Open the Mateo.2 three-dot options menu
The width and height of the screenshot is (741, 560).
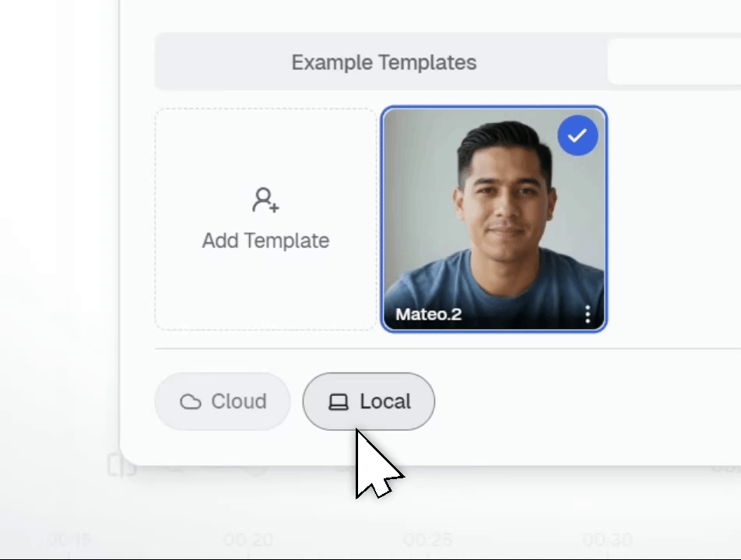click(x=588, y=314)
